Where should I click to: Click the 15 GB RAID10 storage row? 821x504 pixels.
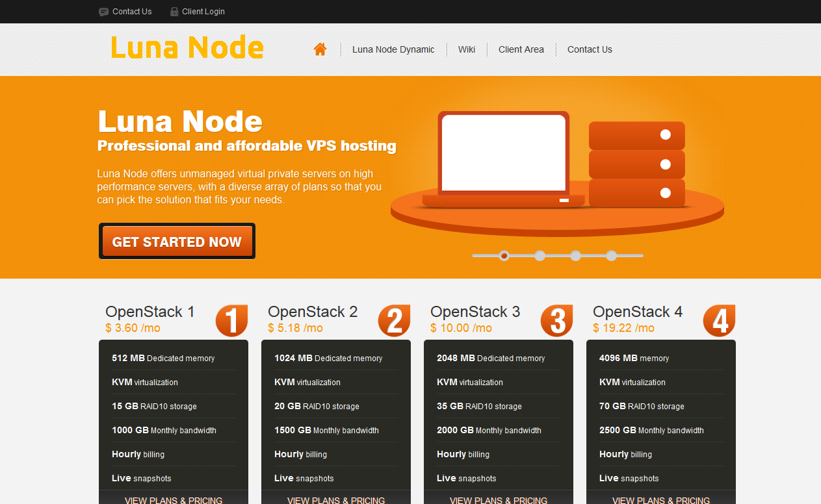174,406
